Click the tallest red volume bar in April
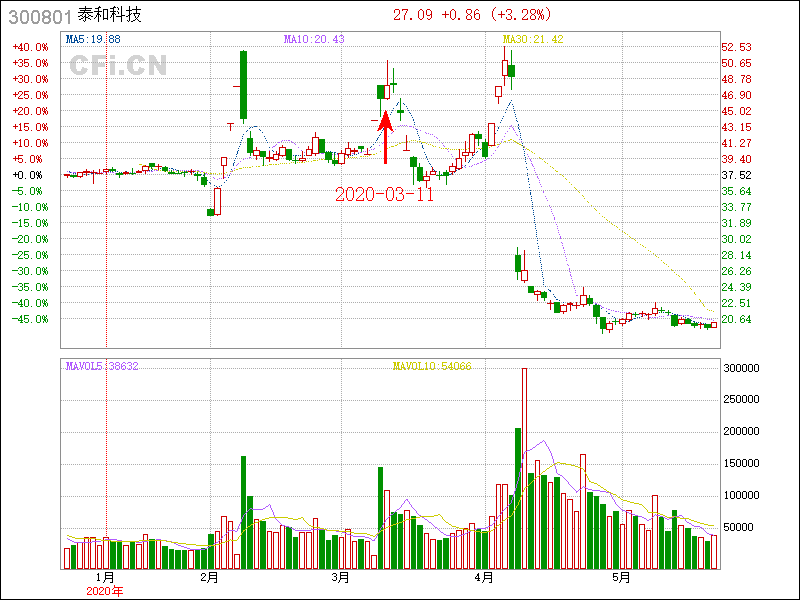The height and width of the screenshot is (600, 800). tap(524, 468)
